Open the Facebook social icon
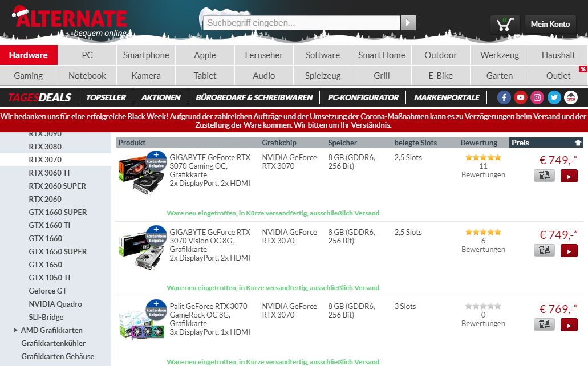Viewport: 588px width, 366px height. (504, 98)
